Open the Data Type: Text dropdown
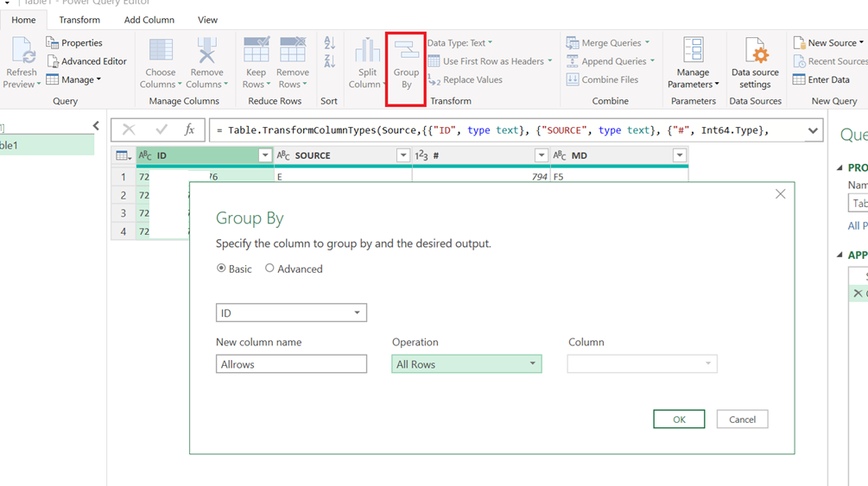The image size is (868, 486). click(x=459, y=42)
